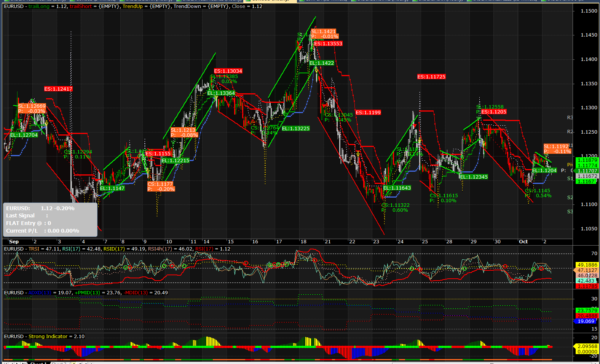
Task: Click the trailLong title in price pane
Action: (x=39, y=6)
